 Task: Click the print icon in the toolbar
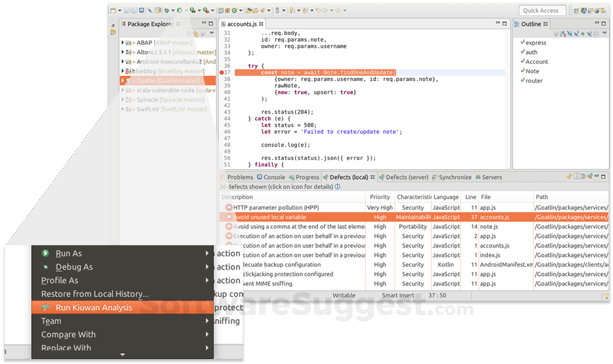pos(142,10)
